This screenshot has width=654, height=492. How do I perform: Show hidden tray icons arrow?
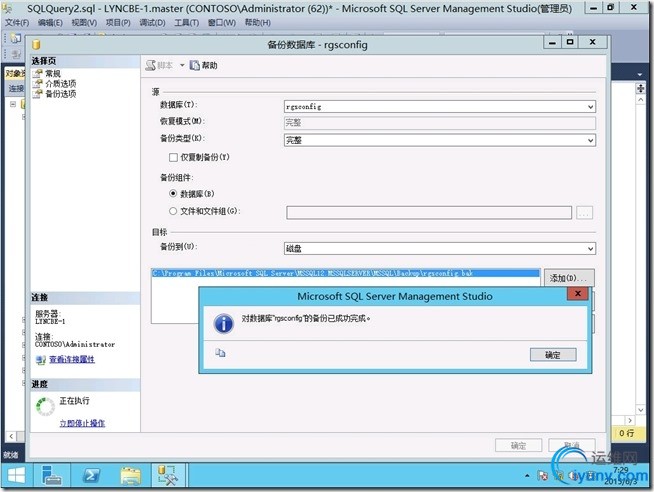point(527,475)
